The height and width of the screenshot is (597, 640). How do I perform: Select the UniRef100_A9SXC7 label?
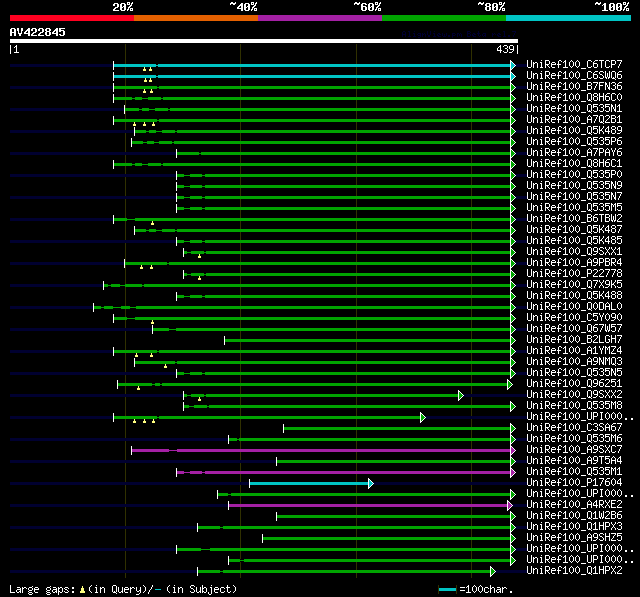(574, 450)
